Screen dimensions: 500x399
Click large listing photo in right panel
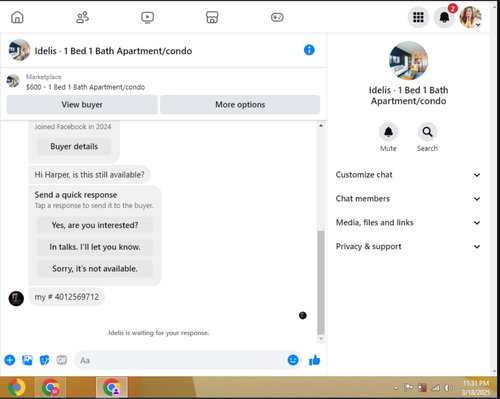pos(408,61)
